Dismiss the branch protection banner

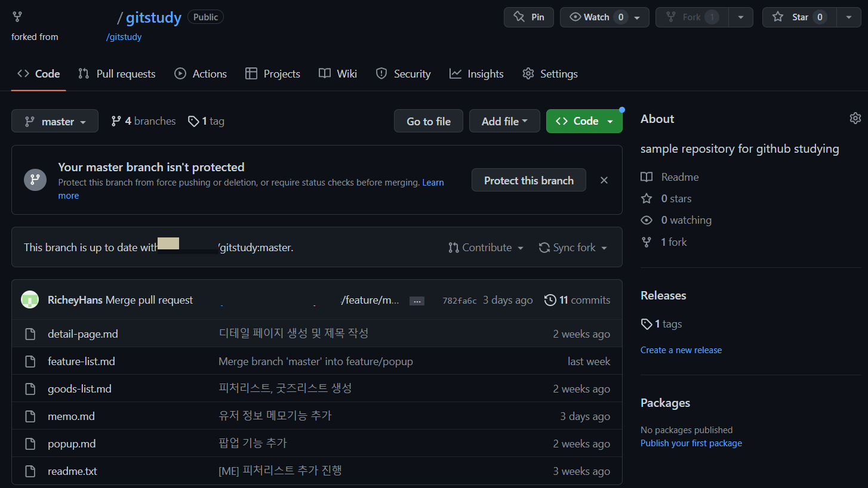[604, 180]
